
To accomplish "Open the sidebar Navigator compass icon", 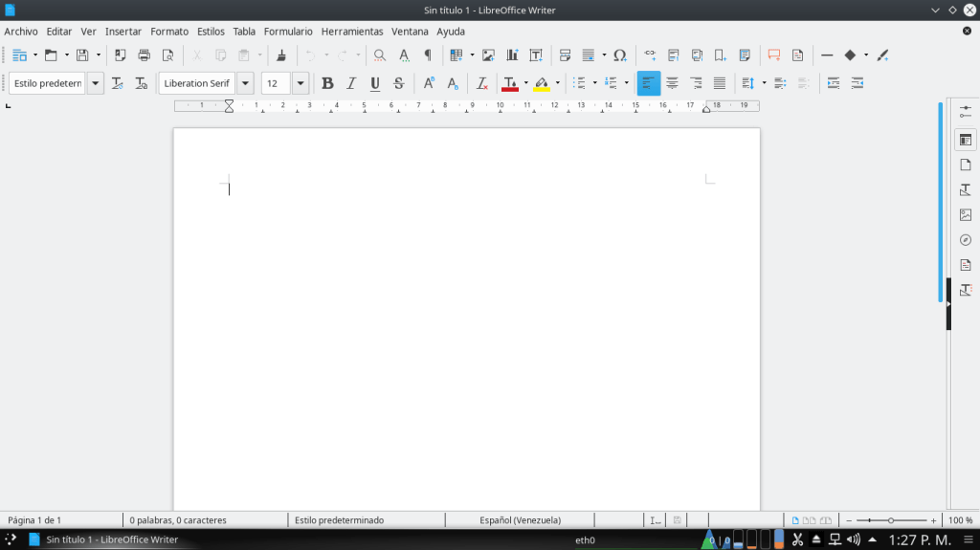I will [x=965, y=240].
